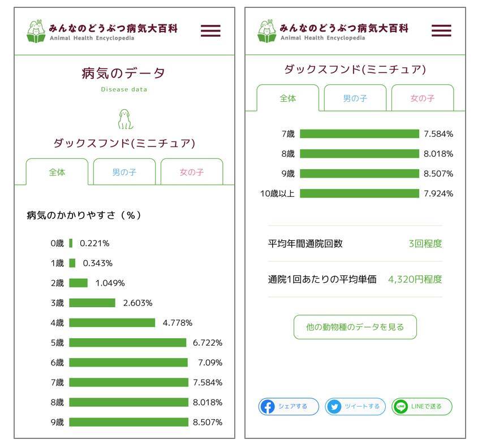Switch to 男の子 tab in left screen
This screenshot has height=448, width=482.
[x=124, y=172]
